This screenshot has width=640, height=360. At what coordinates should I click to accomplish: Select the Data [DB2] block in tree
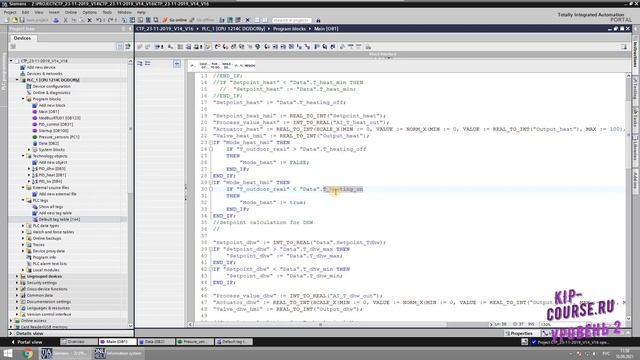click(x=49, y=143)
